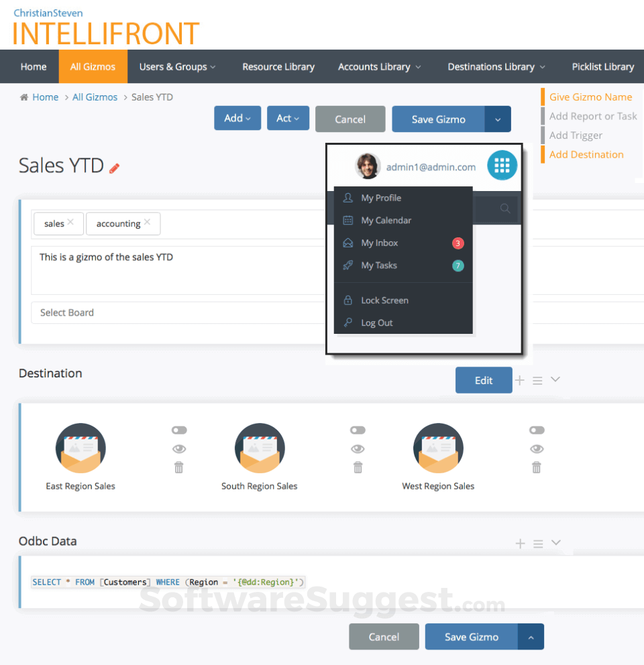
Task: Click the trash icon under East Region Sales
Action: point(178,467)
